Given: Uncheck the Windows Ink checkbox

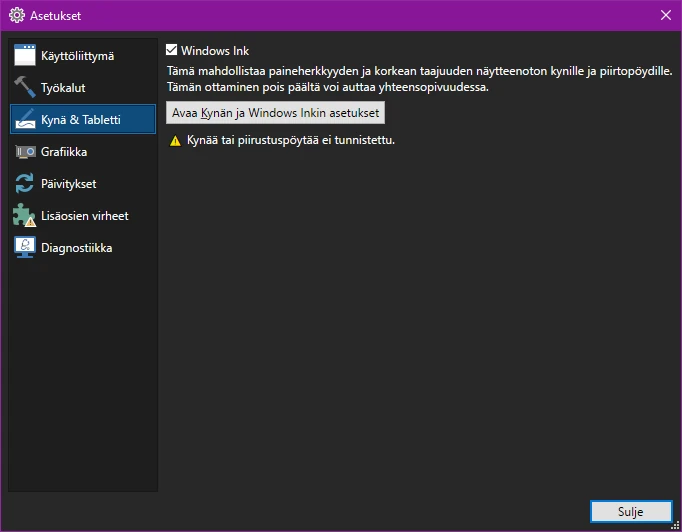Looking at the screenshot, I should click(x=171, y=50).
